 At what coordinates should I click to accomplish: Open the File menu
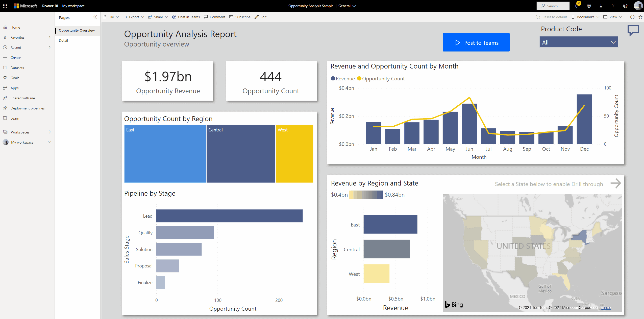pyautogui.click(x=111, y=17)
